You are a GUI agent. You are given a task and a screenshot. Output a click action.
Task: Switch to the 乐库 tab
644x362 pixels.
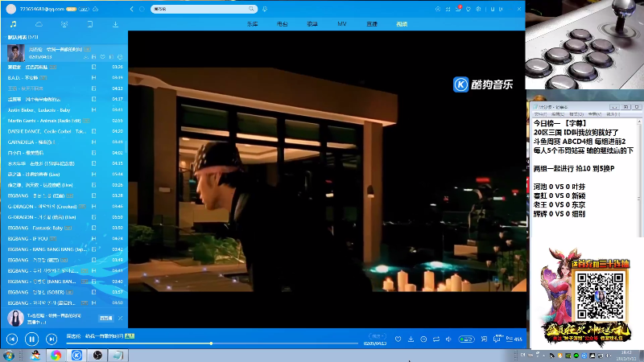click(252, 24)
